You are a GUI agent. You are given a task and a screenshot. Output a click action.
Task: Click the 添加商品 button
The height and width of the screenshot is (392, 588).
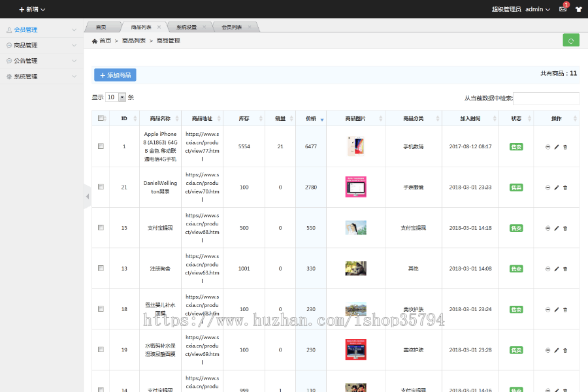[115, 75]
